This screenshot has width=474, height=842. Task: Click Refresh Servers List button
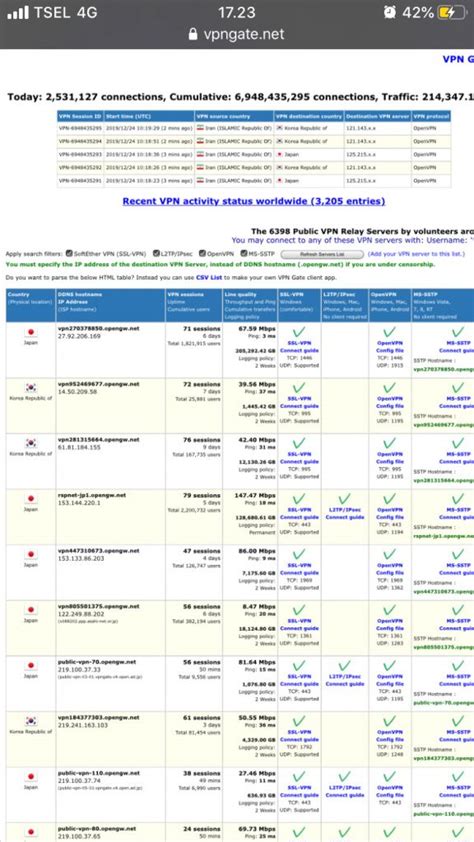322,254
